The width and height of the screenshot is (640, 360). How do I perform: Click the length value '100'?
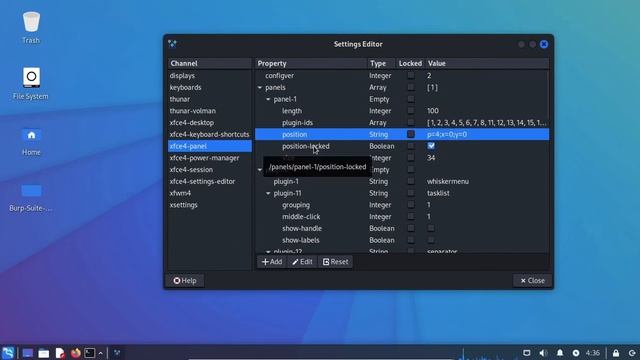click(x=433, y=111)
